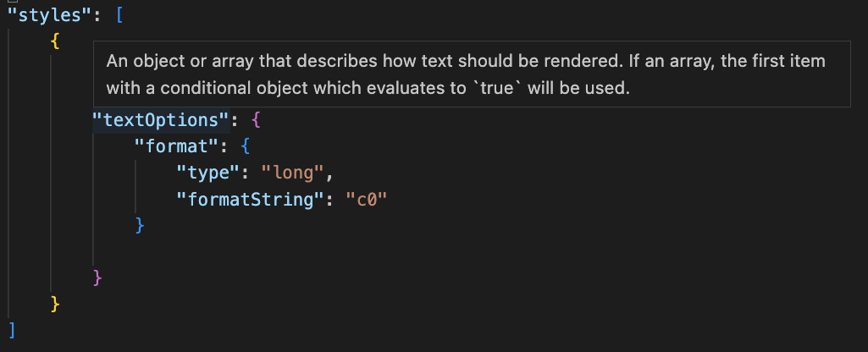The width and height of the screenshot is (868, 352).
Task: Click the closing square bracket of styles
Action: (x=11, y=328)
